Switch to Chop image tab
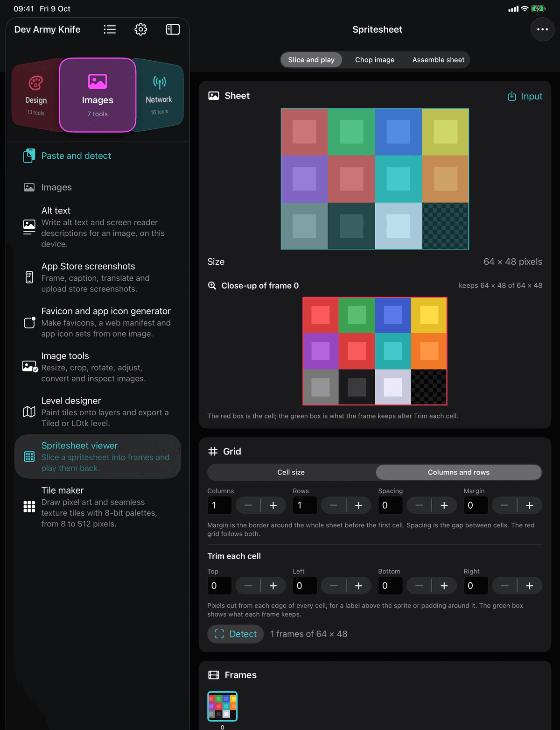The height and width of the screenshot is (730, 560). click(375, 60)
